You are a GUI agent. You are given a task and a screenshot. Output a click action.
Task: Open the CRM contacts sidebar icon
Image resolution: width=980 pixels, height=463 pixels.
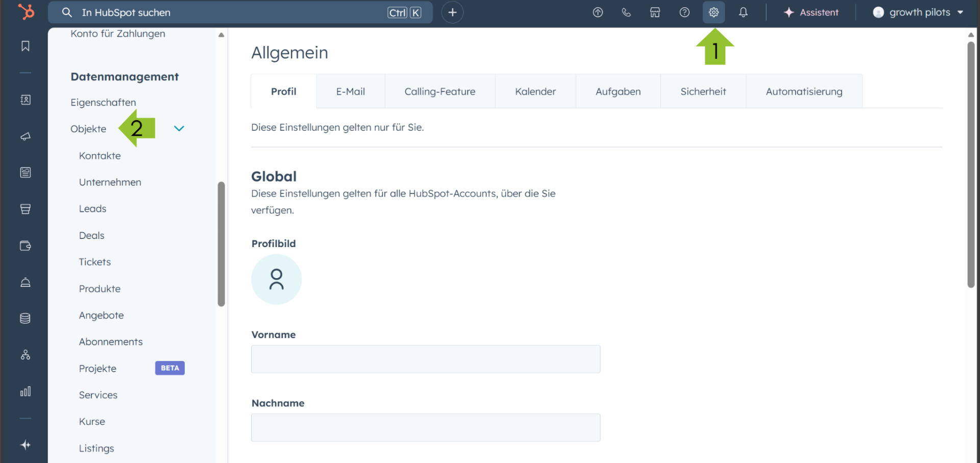(x=26, y=100)
